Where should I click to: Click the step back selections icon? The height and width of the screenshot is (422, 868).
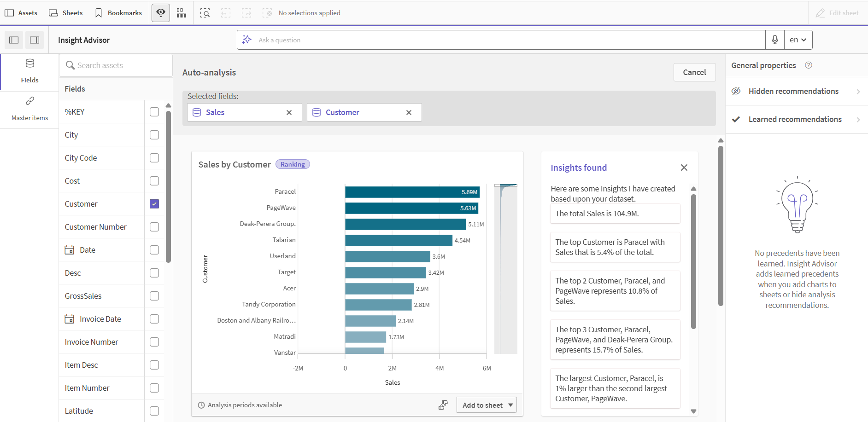pos(226,12)
